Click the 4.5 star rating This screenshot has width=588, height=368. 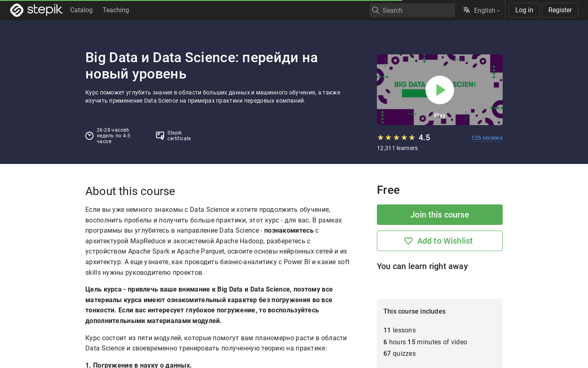(403, 137)
